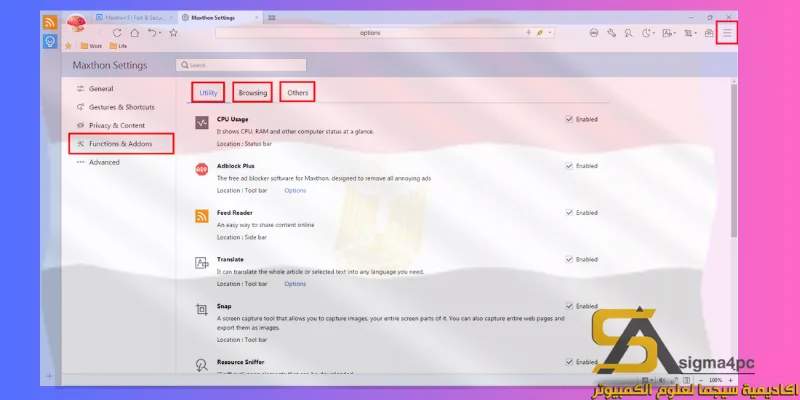Click the lightning bolt core switch icon
Image resolution: width=800 pixels, height=400 pixels.
tap(529, 33)
